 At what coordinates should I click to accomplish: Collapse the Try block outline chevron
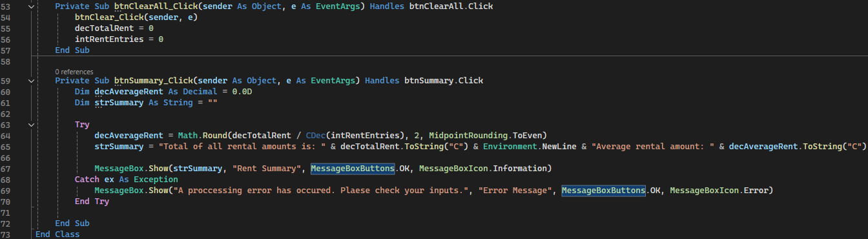[x=31, y=125]
